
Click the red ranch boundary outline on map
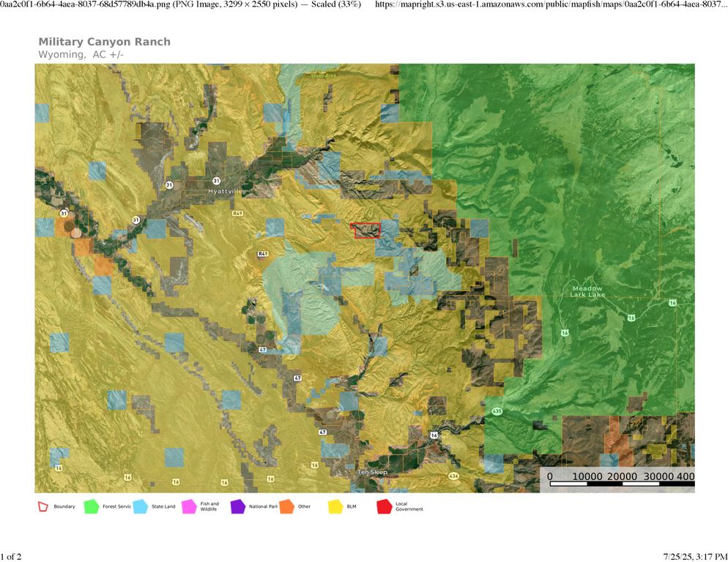(x=365, y=231)
